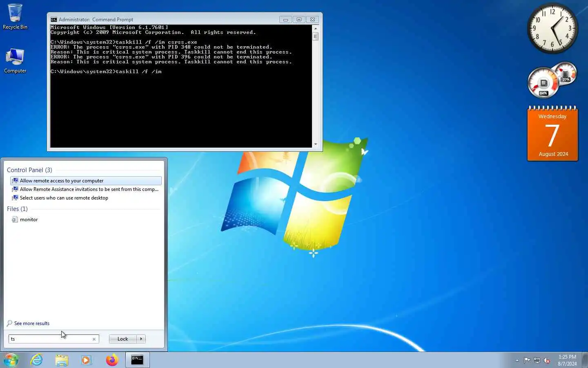The width and height of the screenshot is (588, 368).
Task: Click the Files (1) group header
Action: pos(17,209)
